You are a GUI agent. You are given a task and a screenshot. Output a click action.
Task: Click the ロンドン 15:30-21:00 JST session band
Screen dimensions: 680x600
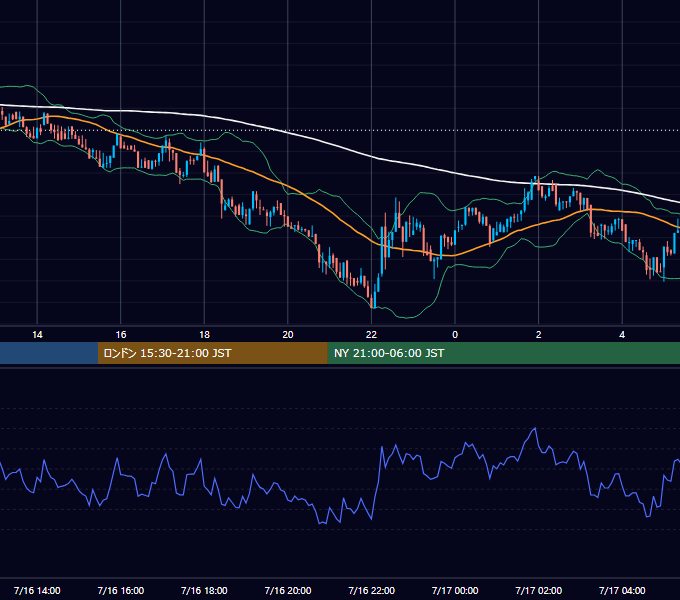(x=212, y=353)
